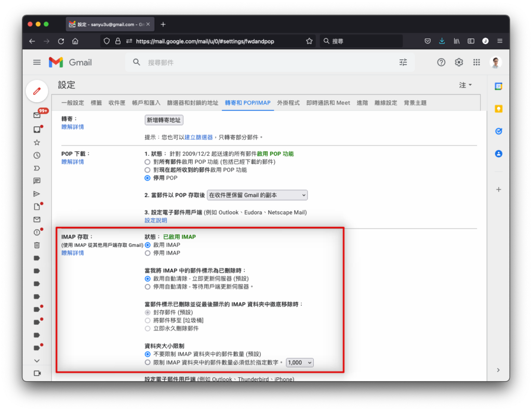
Task: Select 啟用自動清除 radio button
Action: tap(148, 279)
